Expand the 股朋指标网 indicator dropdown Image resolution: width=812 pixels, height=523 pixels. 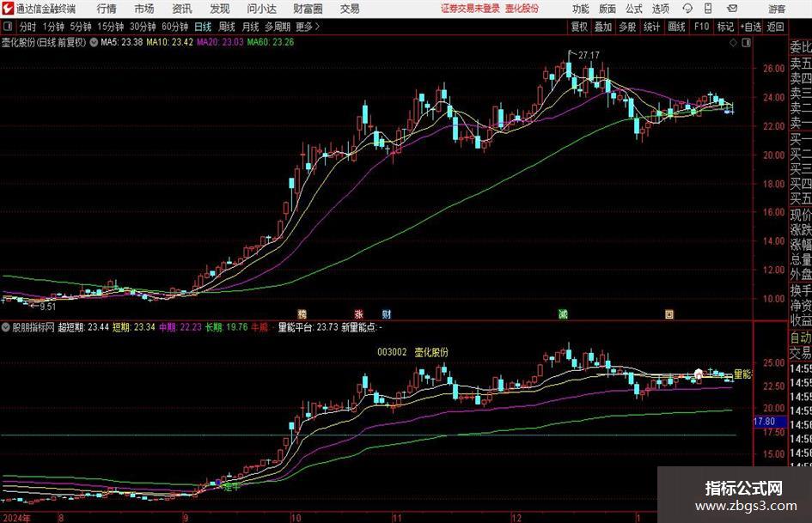tap(6, 327)
